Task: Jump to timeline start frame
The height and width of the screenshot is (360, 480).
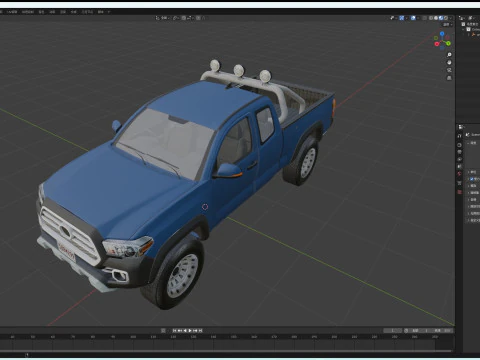Action: [174, 330]
